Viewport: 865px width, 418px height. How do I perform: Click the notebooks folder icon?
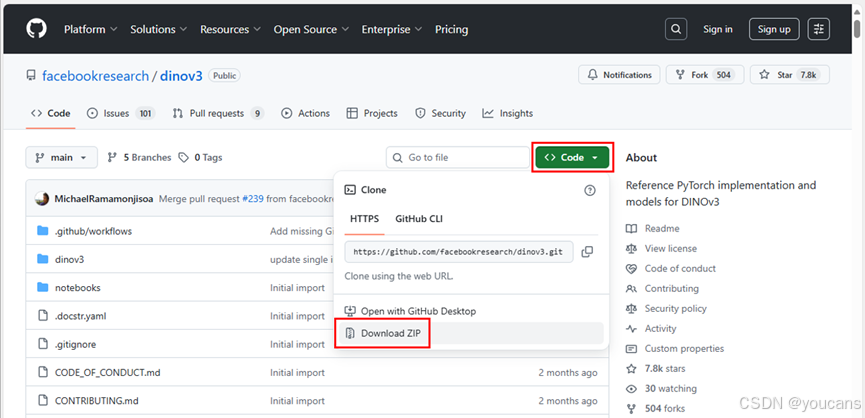point(43,287)
